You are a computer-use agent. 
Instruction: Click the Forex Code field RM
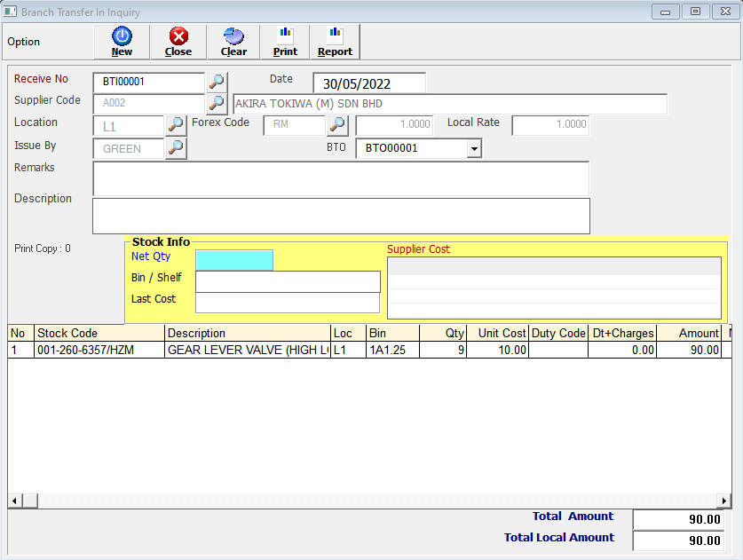point(294,125)
